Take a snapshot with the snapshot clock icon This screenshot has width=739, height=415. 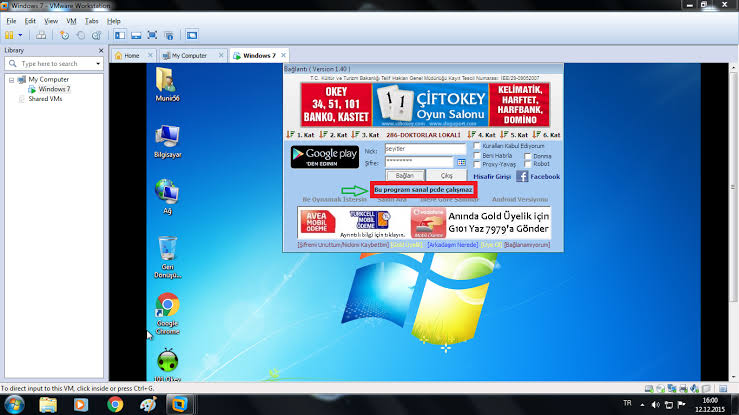pos(64,35)
